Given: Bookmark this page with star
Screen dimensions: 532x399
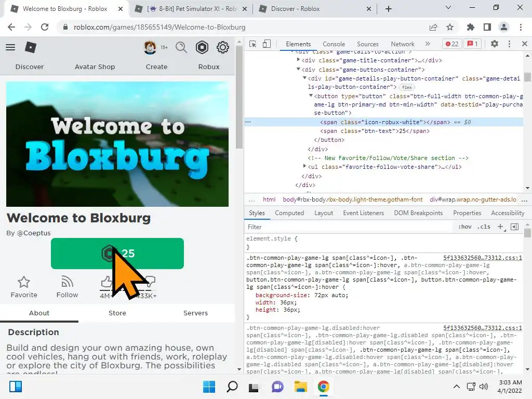Looking at the screenshot, I should click(x=450, y=27).
